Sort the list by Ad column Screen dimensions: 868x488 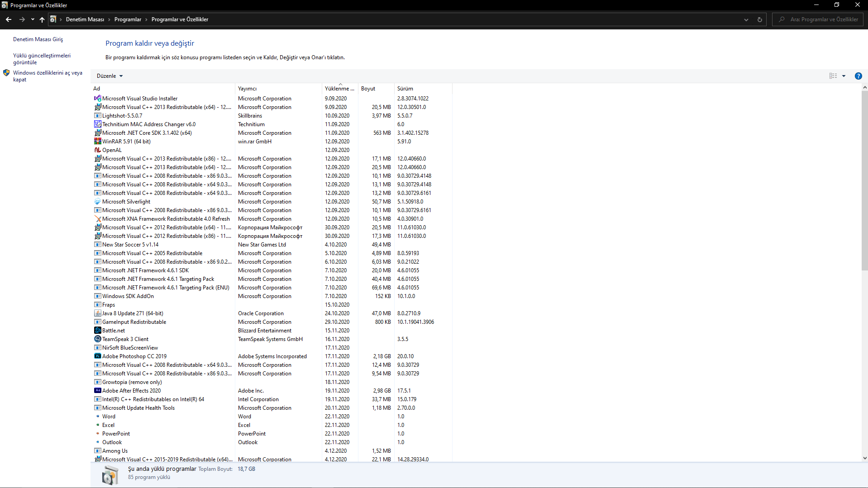tap(163, 89)
